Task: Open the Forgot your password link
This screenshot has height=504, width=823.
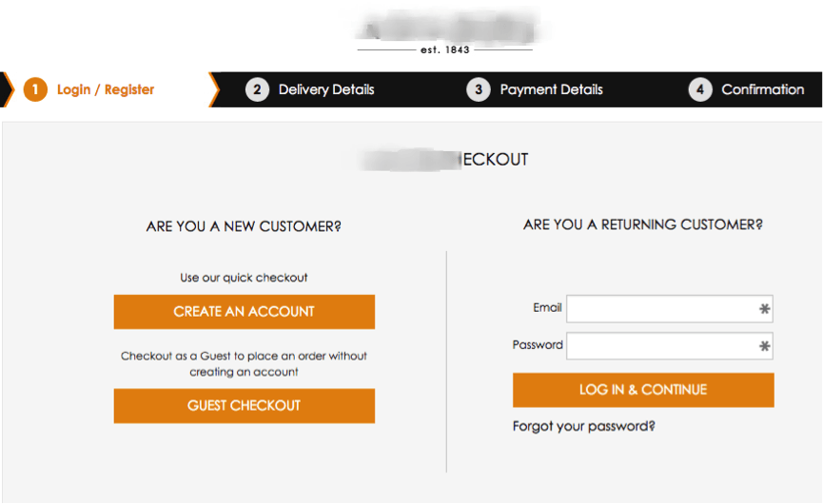Action: [583, 426]
